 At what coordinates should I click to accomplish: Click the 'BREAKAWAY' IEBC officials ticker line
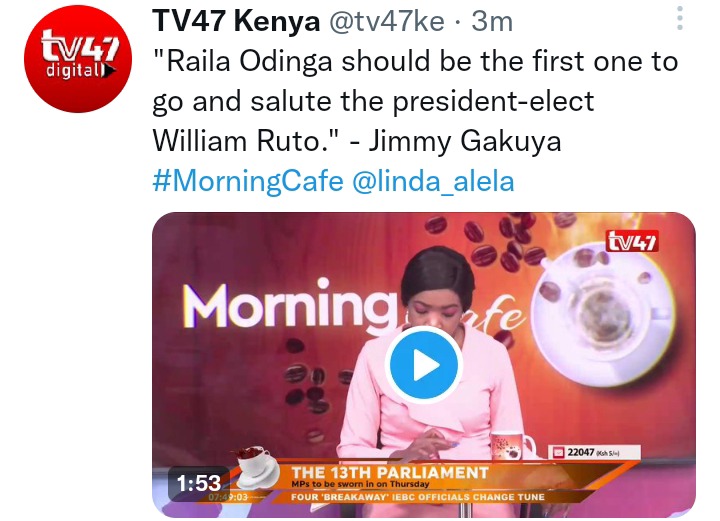click(x=417, y=497)
